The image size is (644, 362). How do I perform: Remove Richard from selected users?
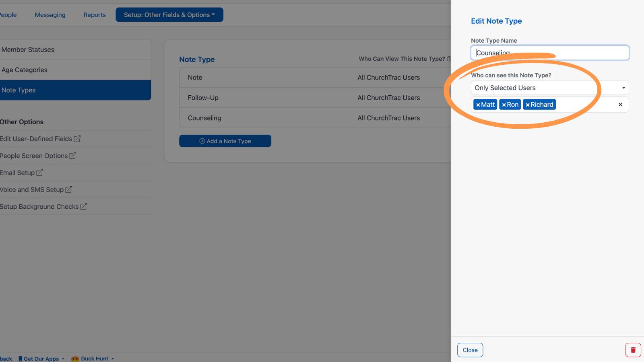pos(528,105)
